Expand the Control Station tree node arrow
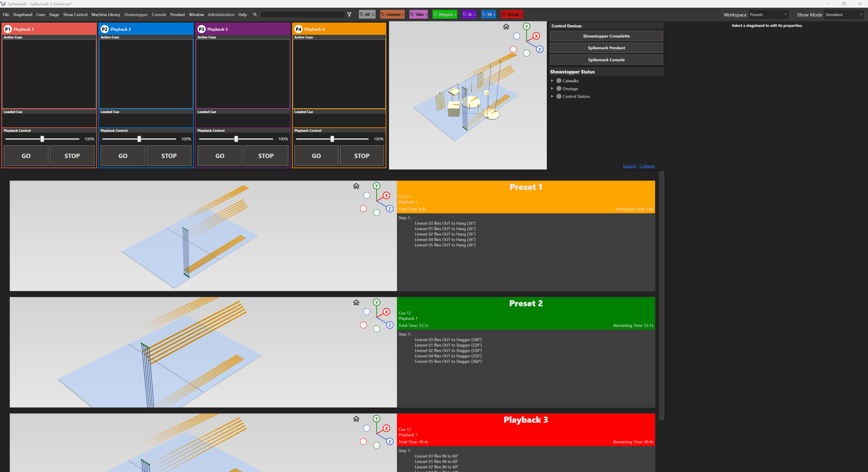This screenshot has width=868, height=472. [x=552, y=96]
